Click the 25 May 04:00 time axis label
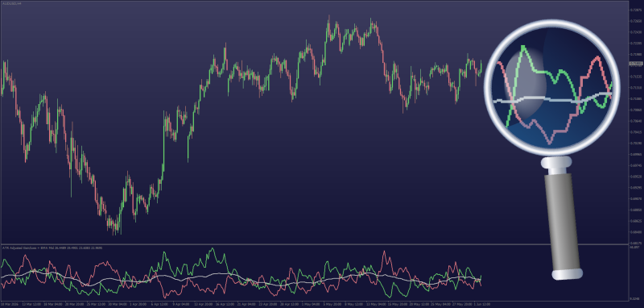 [x=440, y=304]
